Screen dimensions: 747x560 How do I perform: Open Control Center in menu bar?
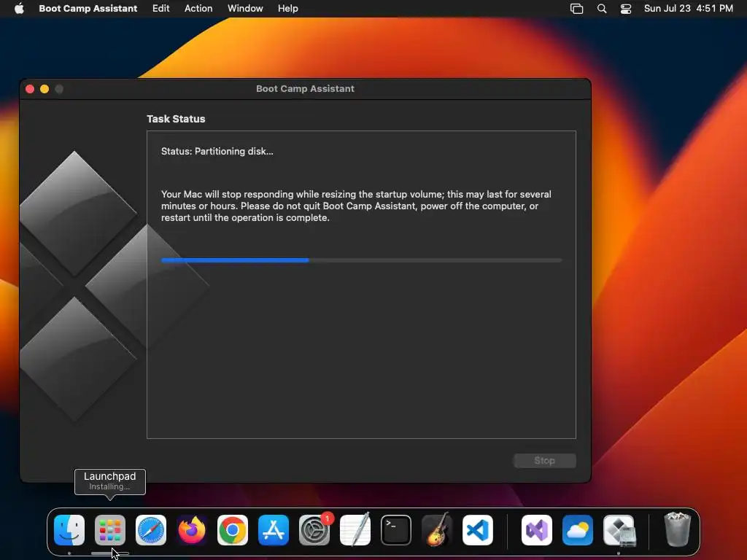[625, 9]
